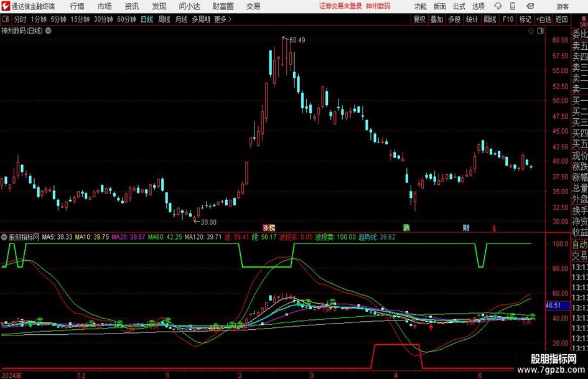Click the 复权 toolbar button

(419, 19)
